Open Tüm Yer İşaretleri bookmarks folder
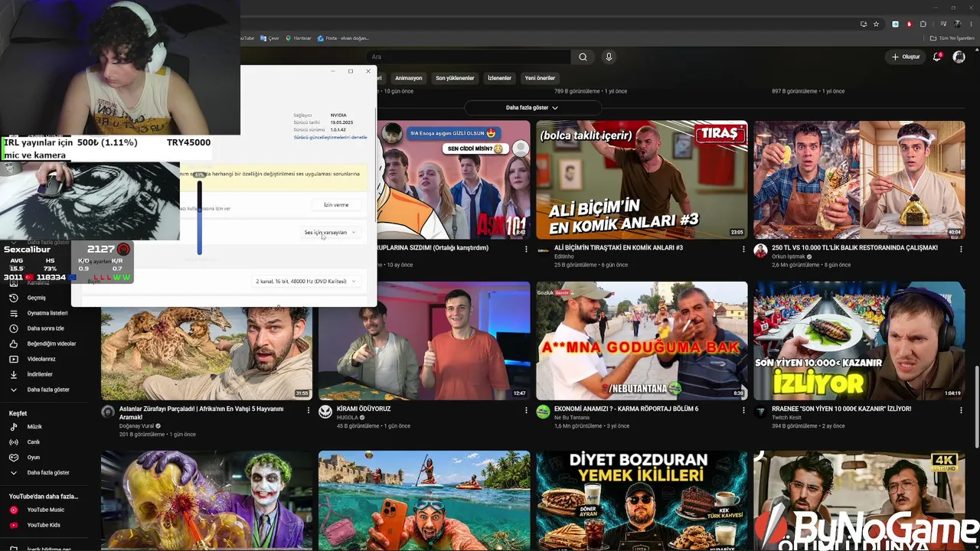Image resolution: width=980 pixels, height=551 pixels. (952, 38)
